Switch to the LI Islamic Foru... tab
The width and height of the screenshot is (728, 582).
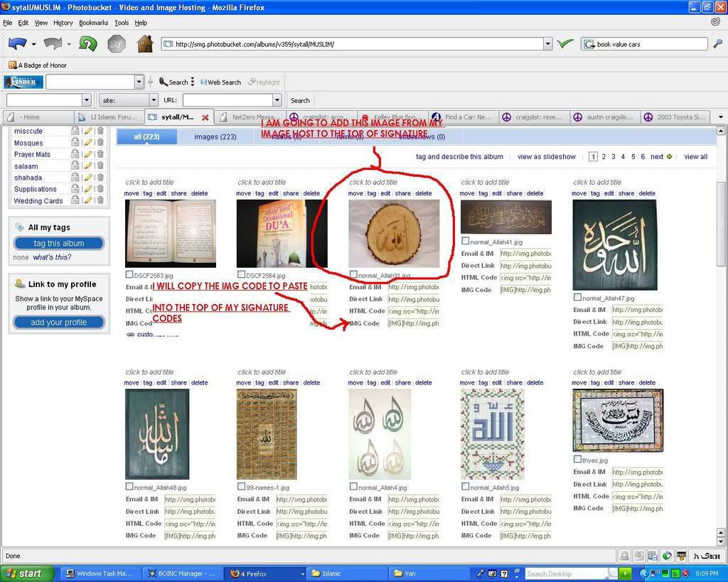click(x=109, y=117)
